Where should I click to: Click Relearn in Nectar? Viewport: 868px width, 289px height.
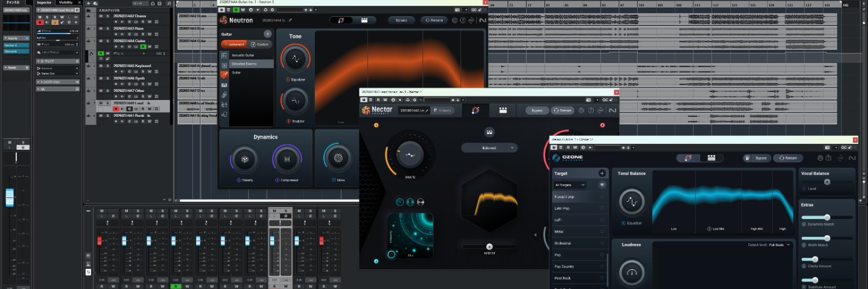[x=563, y=110]
